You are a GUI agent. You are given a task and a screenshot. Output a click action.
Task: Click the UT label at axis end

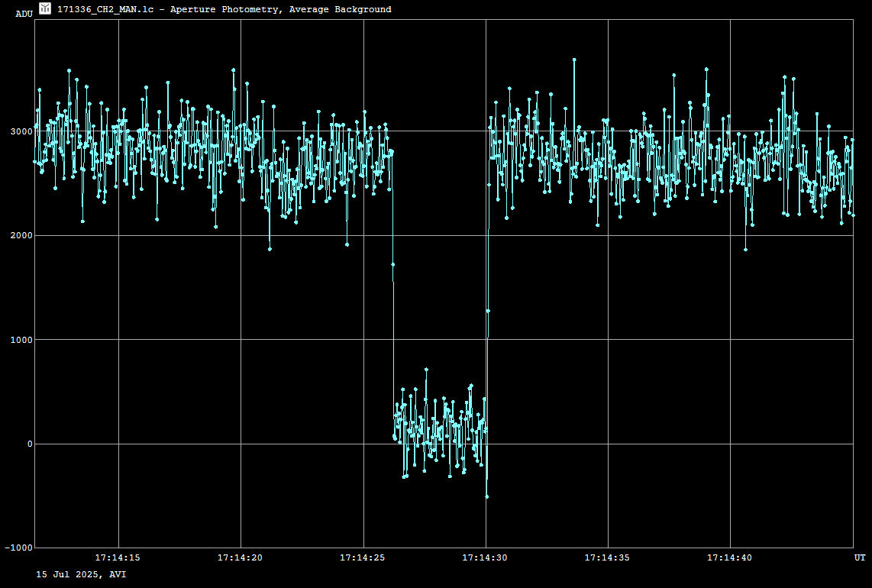tap(860, 558)
